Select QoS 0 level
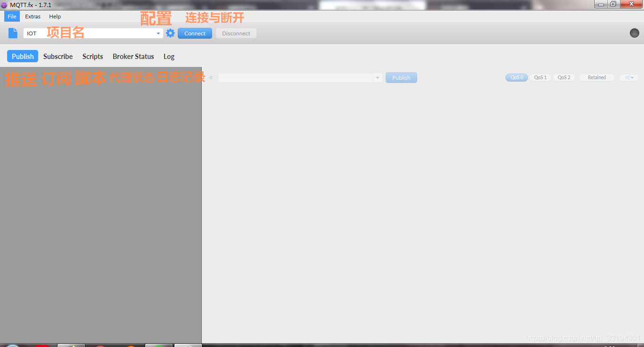 coord(517,78)
